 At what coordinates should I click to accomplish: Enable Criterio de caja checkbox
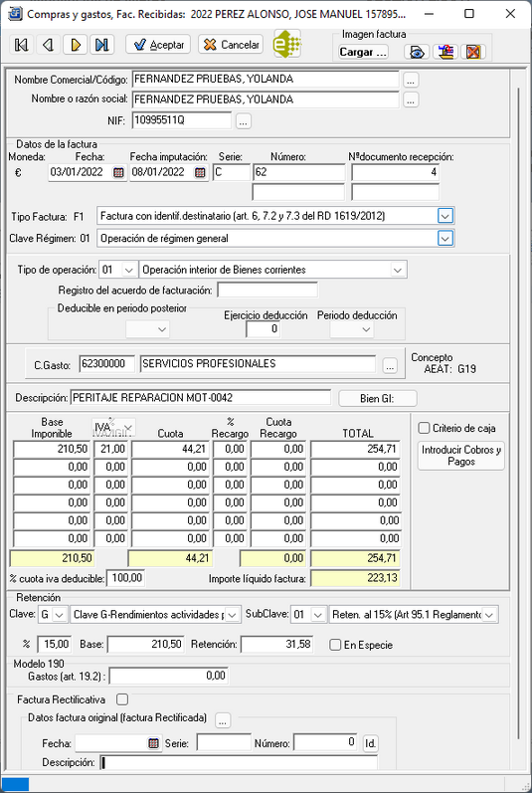424,429
